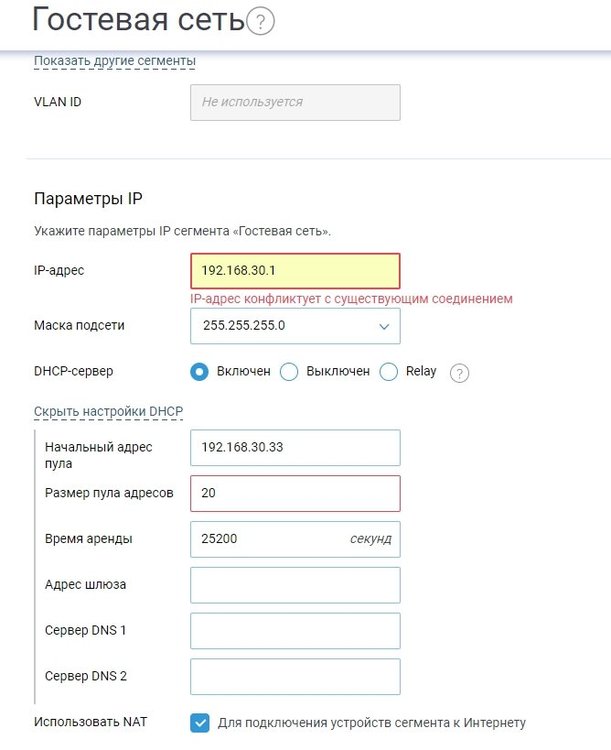Open help icon next to Relay option
Viewport: 611px width, 750px height.
(x=459, y=373)
